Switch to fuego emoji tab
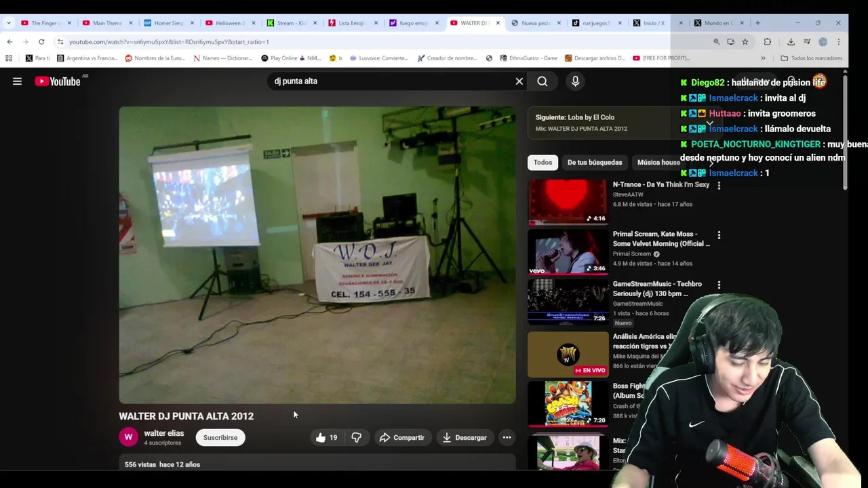 [414, 23]
